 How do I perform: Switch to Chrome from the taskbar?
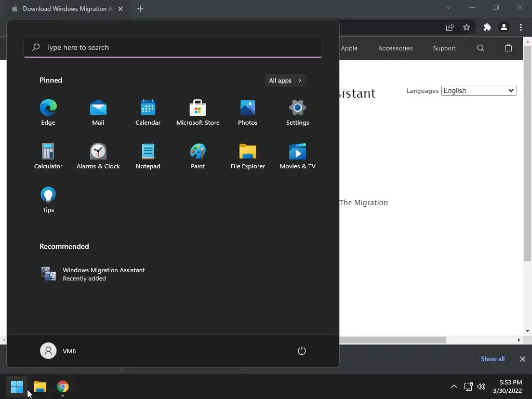(63, 387)
